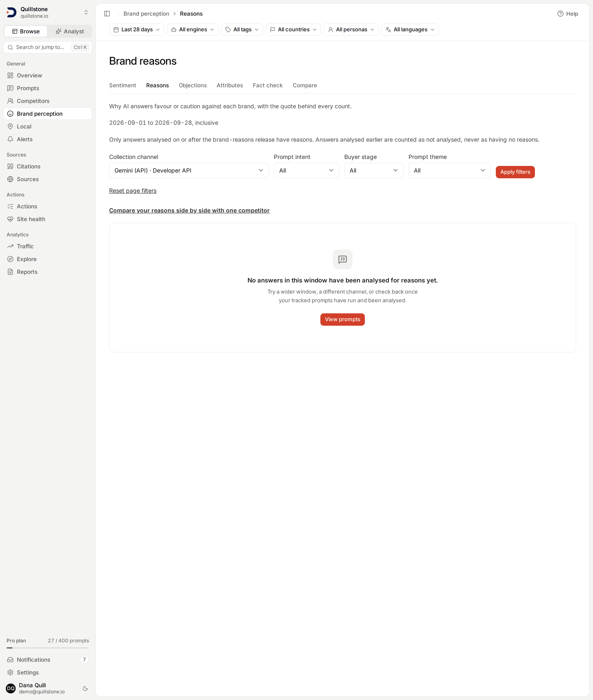The width and height of the screenshot is (593, 700).
Task: Click the Ctrl K shortcut badge
Action: 80,47
